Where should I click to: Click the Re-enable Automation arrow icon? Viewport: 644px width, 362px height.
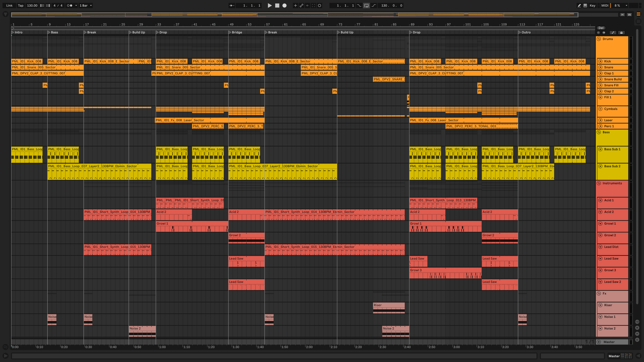(x=308, y=6)
